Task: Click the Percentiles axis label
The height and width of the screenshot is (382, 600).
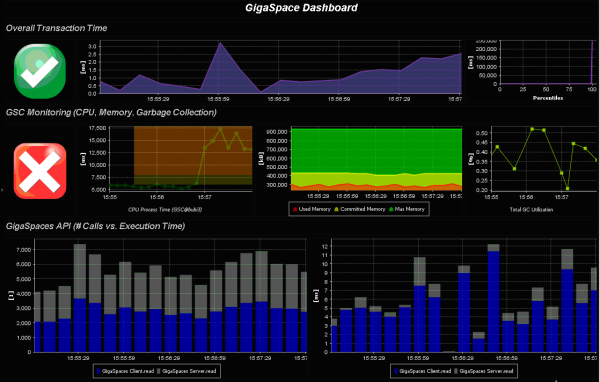Action: point(548,98)
